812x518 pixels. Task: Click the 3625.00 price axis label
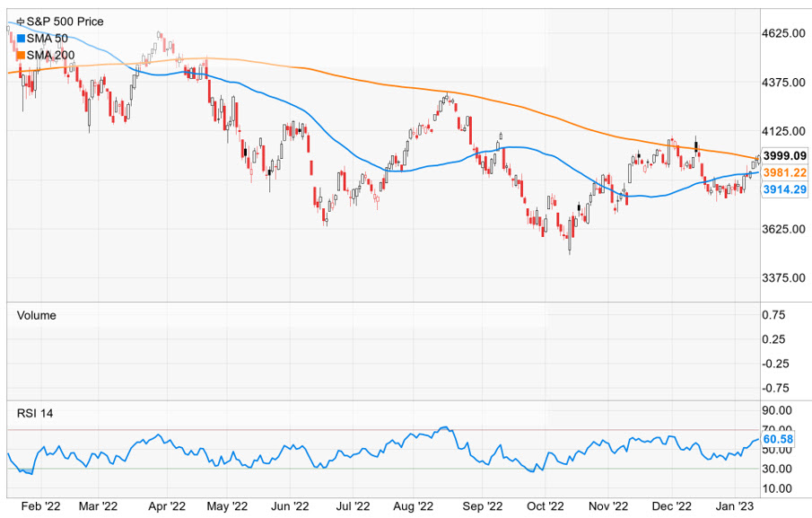click(783, 229)
